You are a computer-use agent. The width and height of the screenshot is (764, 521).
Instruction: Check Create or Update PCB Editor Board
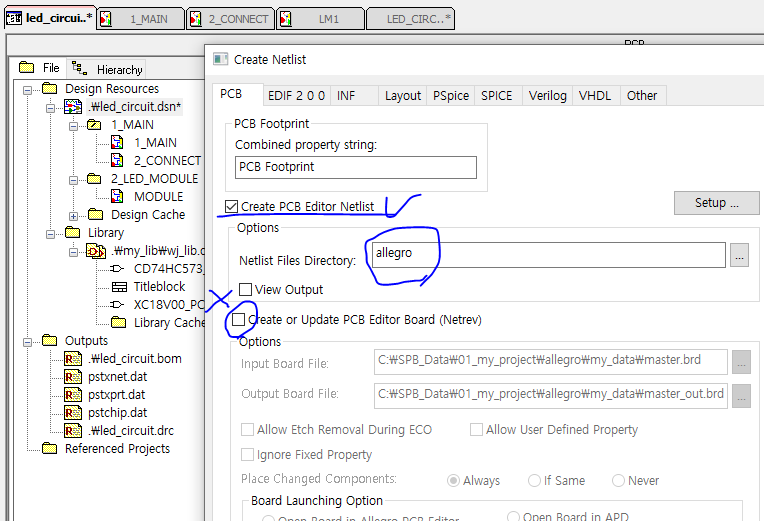238,320
